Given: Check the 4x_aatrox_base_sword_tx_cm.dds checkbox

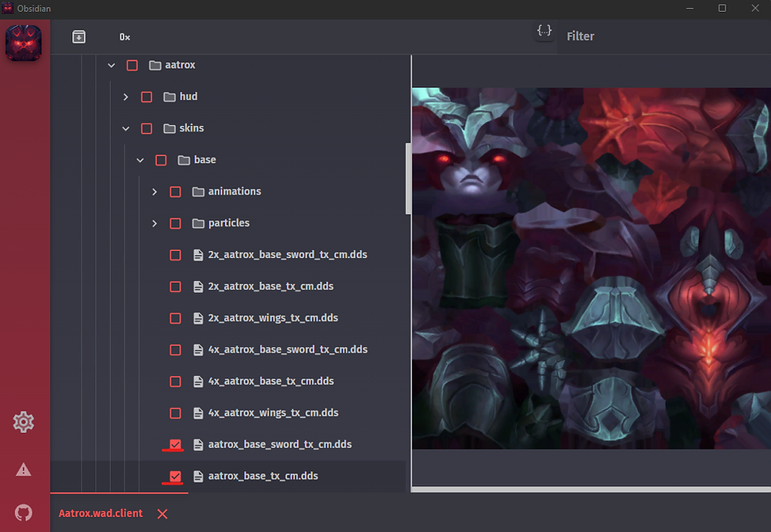Looking at the screenshot, I should 175,350.
